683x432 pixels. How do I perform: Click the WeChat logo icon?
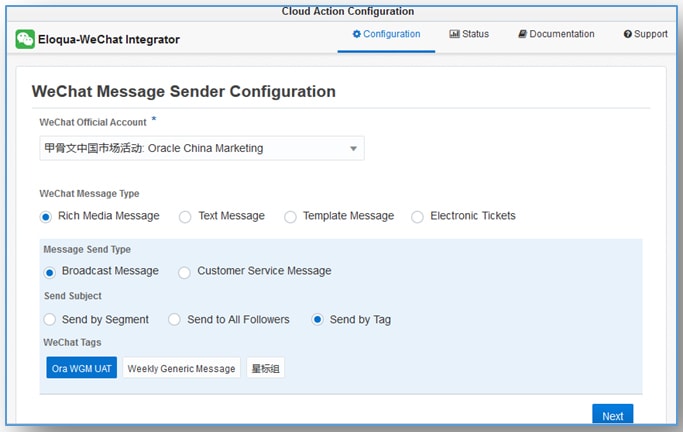(25, 39)
